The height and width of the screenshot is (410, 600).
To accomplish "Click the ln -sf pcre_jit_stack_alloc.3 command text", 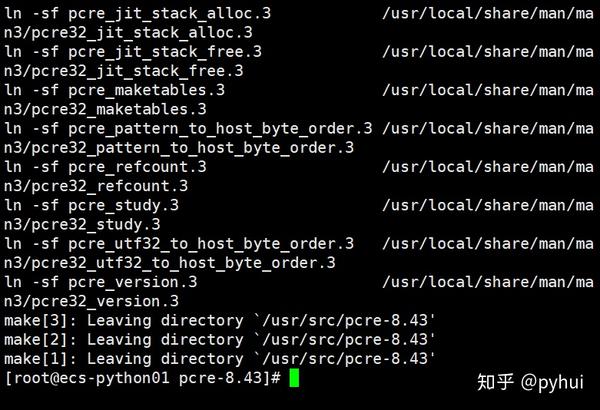I will pos(138,14).
